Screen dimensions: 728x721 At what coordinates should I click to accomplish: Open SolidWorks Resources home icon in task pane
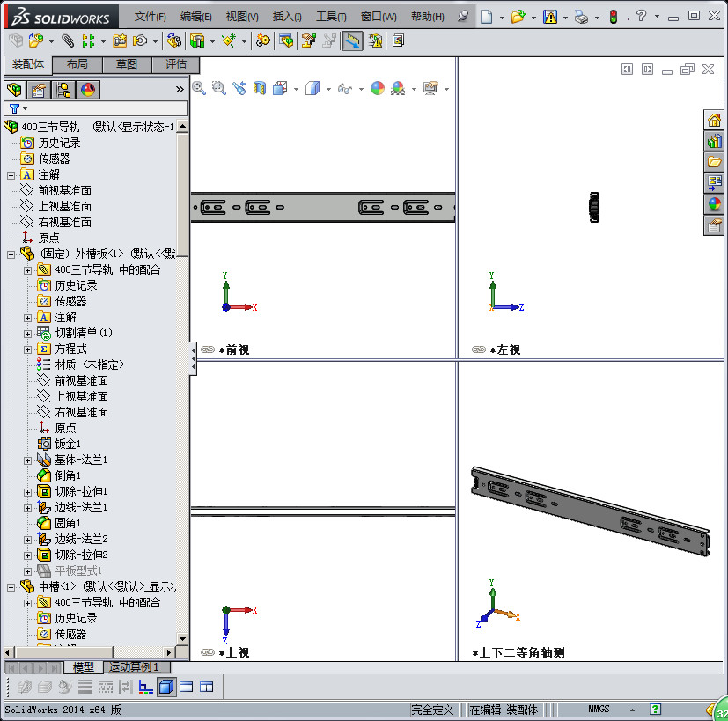point(714,121)
